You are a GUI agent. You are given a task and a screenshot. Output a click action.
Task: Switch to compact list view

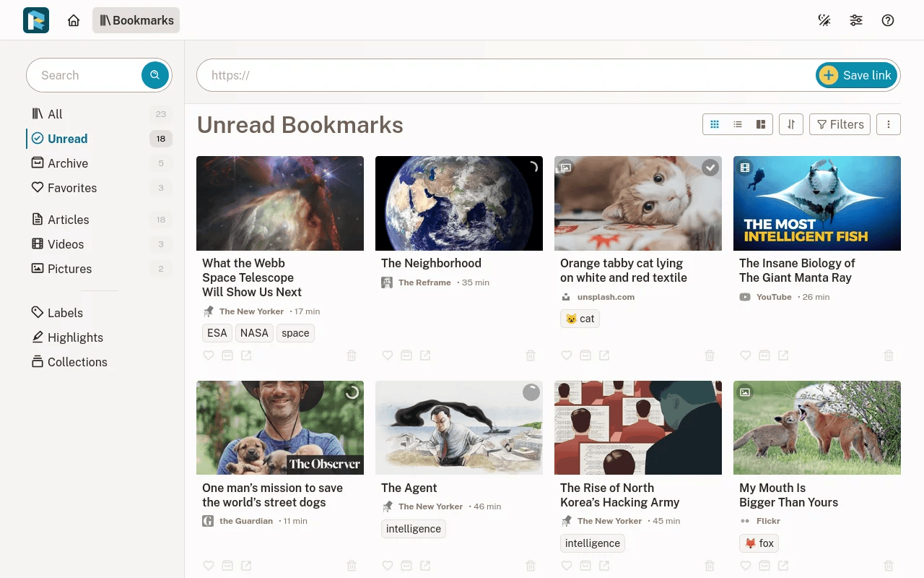[738, 124]
